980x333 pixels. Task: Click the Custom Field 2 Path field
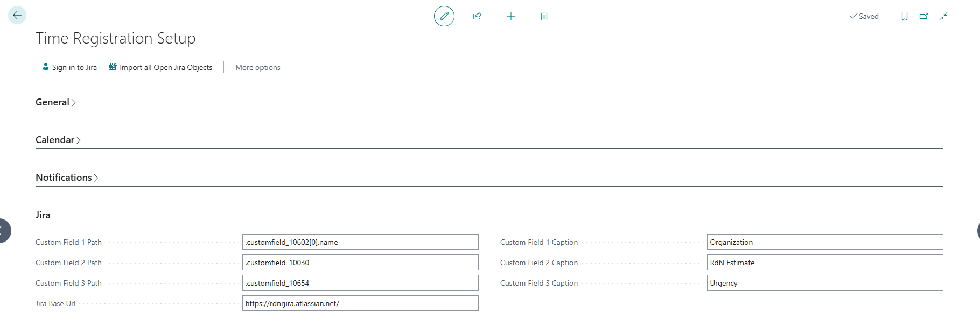360,263
